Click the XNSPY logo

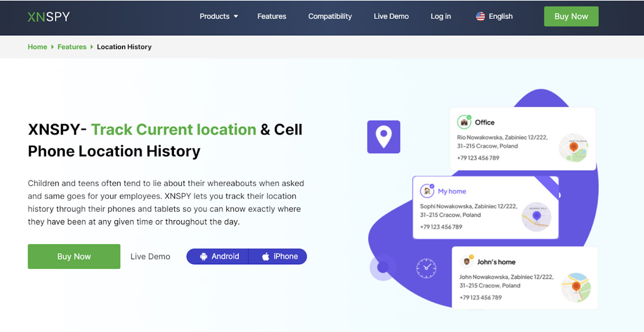click(49, 17)
